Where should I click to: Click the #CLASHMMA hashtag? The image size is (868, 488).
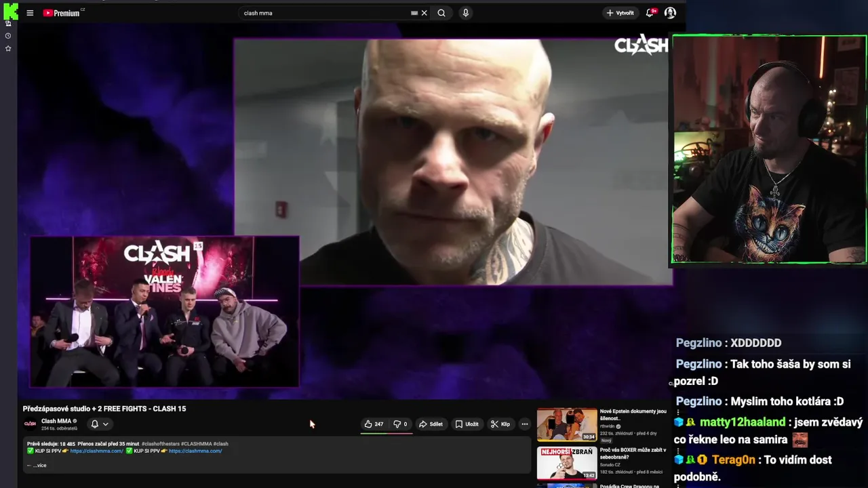point(196,444)
